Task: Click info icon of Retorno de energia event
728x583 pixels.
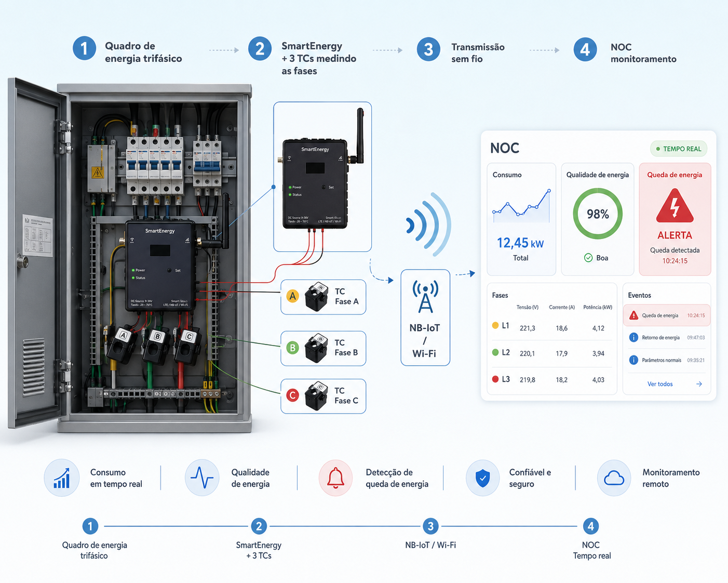Action: click(633, 338)
